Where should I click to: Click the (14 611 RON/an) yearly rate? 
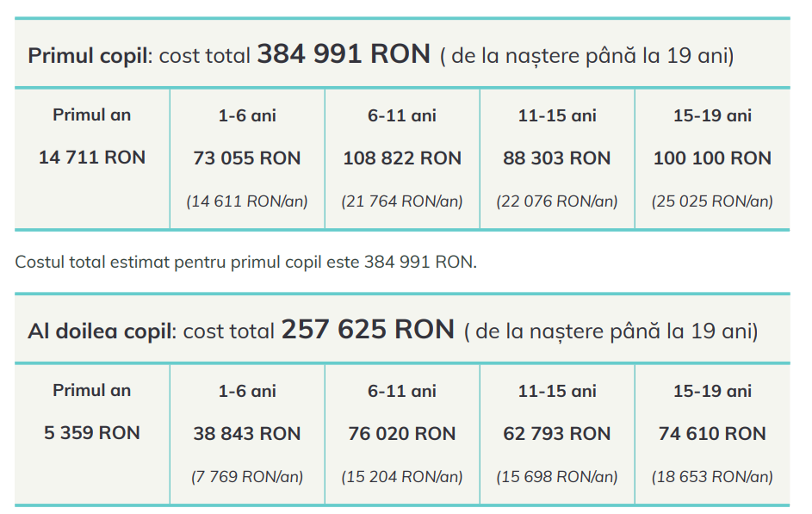247,201
